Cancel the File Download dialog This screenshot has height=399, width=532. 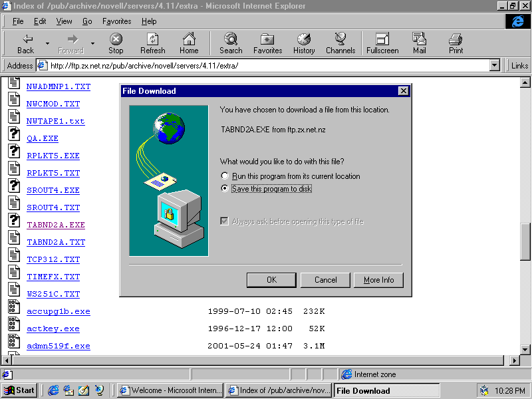(325, 280)
